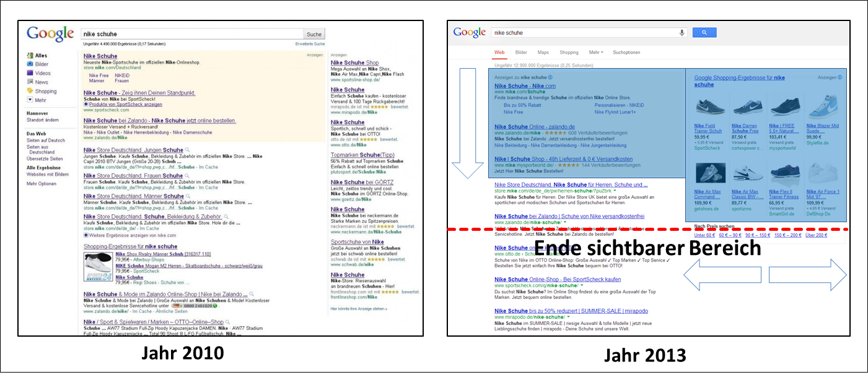The width and height of the screenshot is (868, 380).
Task: Switch to the Shopping tab in 2013 results
Action: tap(568, 53)
